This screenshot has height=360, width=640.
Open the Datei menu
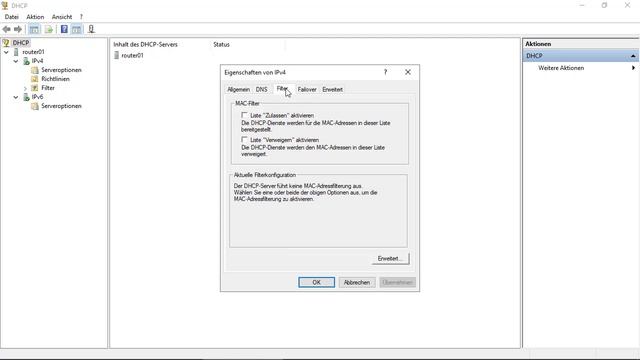(x=11, y=17)
